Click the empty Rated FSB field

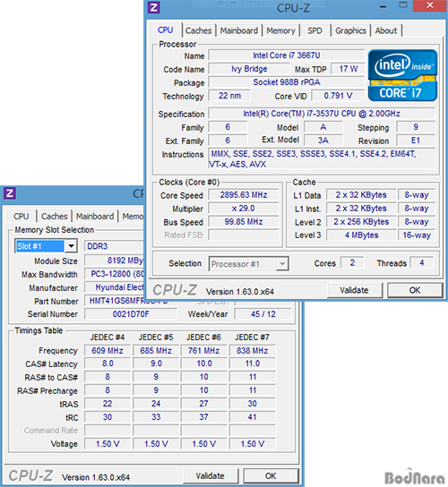[x=244, y=235]
